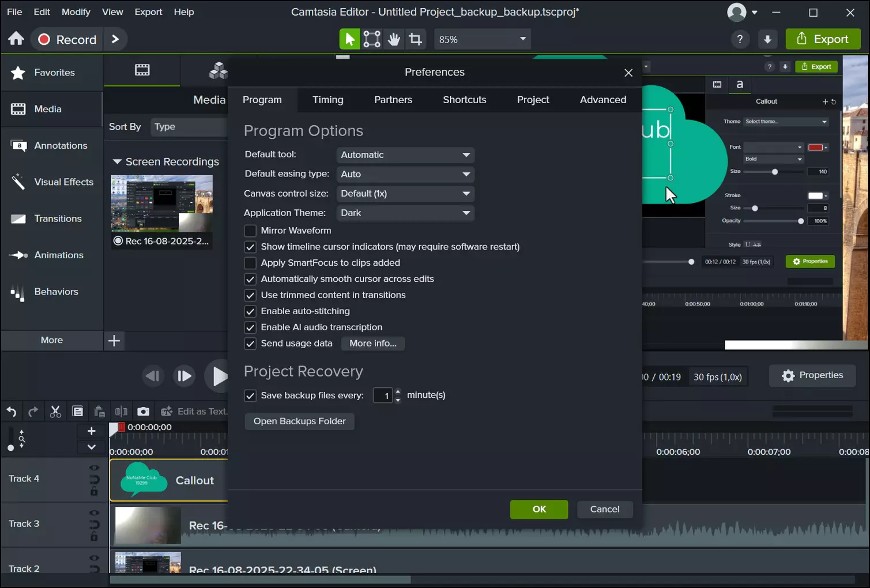Image resolution: width=870 pixels, height=588 pixels.
Task: Click the Redo arrow icon
Action: (x=33, y=412)
